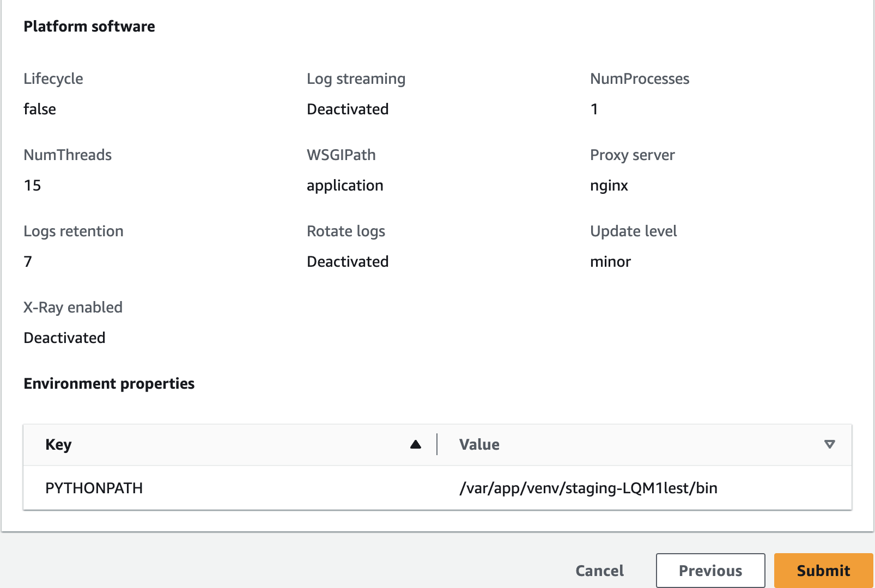875x588 pixels.
Task: Click the WSGIPath value application
Action: [345, 186]
